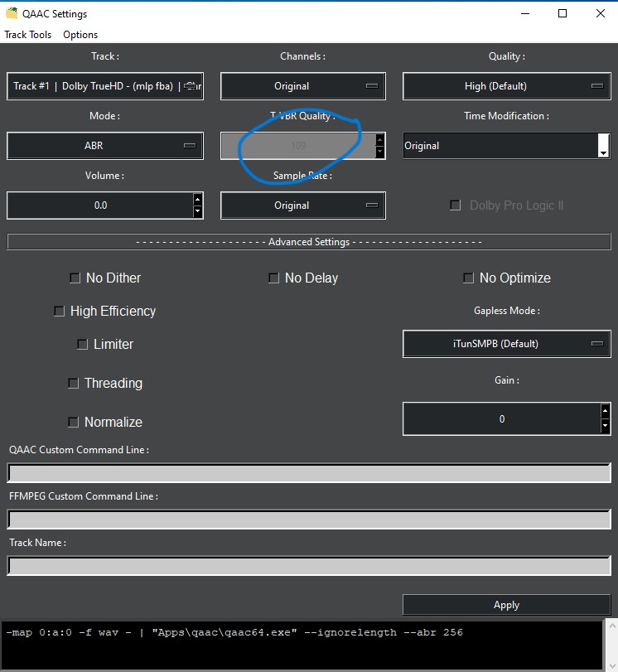The height and width of the screenshot is (672, 618).
Task: Decrease T-VBR Quality with down arrow
Action: (379, 152)
